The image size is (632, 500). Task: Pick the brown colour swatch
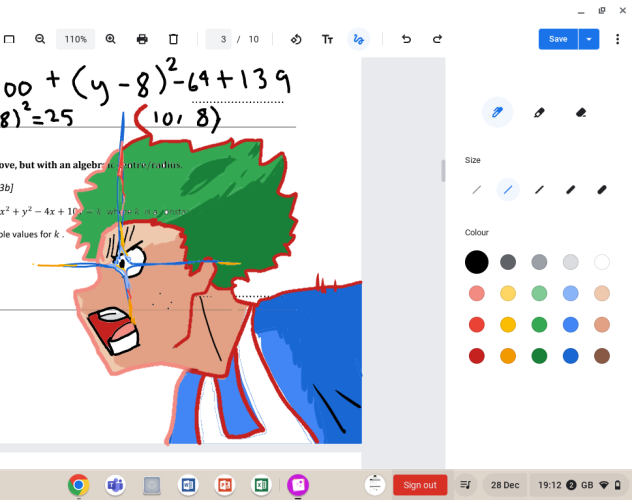tap(602, 356)
